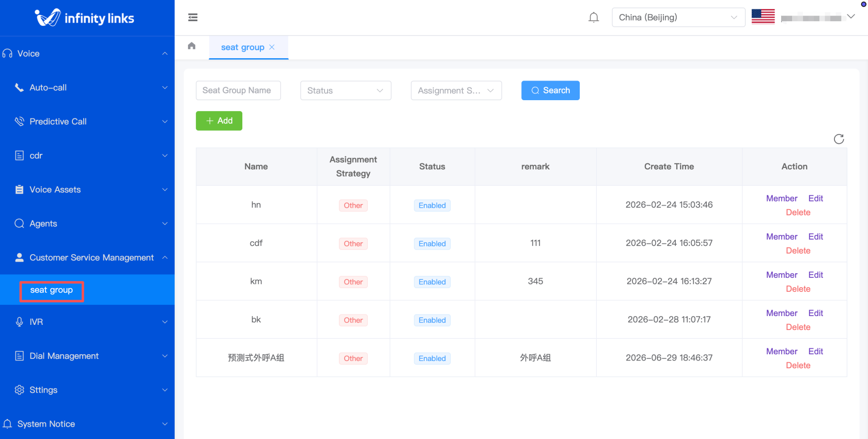
Task: Open Member for the km group
Action: coord(782,275)
